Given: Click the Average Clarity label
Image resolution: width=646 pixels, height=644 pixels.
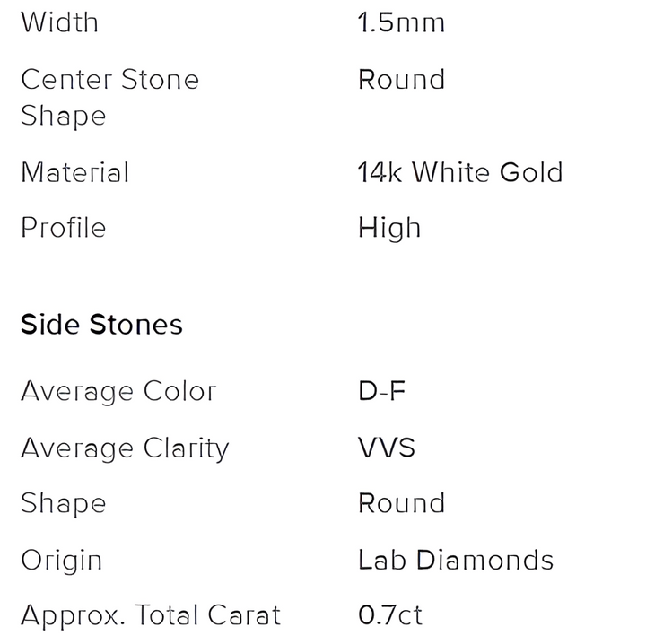Looking at the screenshot, I should pos(125,448).
